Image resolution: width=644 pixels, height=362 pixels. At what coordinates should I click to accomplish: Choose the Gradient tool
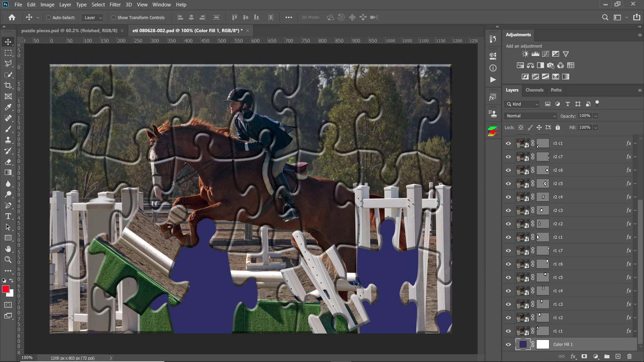pyautogui.click(x=8, y=173)
